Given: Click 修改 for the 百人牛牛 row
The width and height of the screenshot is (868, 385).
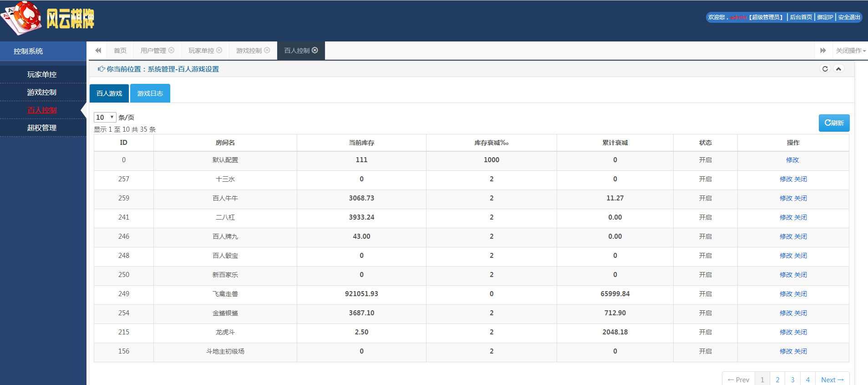Looking at the screenshot, I should point(786,198).
